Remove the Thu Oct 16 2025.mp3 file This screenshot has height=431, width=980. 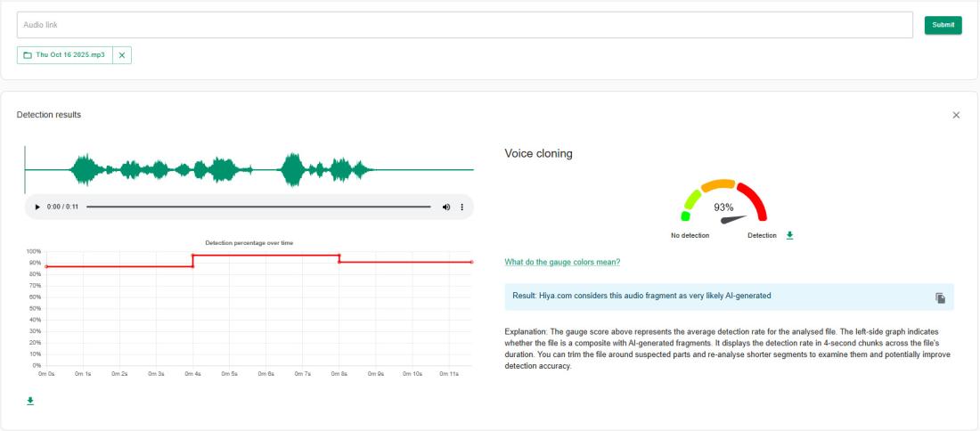pyautogui.click(x=122, y=55)
